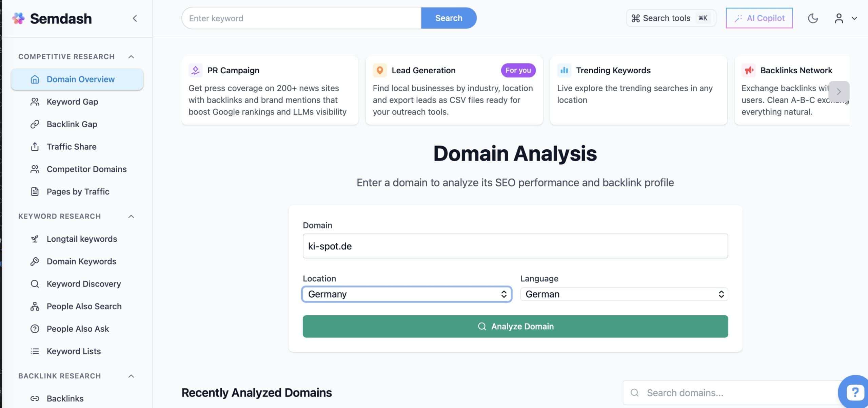This screenshot has height=408, width=868.
Task: Click the blue Search button
Action: pyautogui.click(x=449, y=18)
